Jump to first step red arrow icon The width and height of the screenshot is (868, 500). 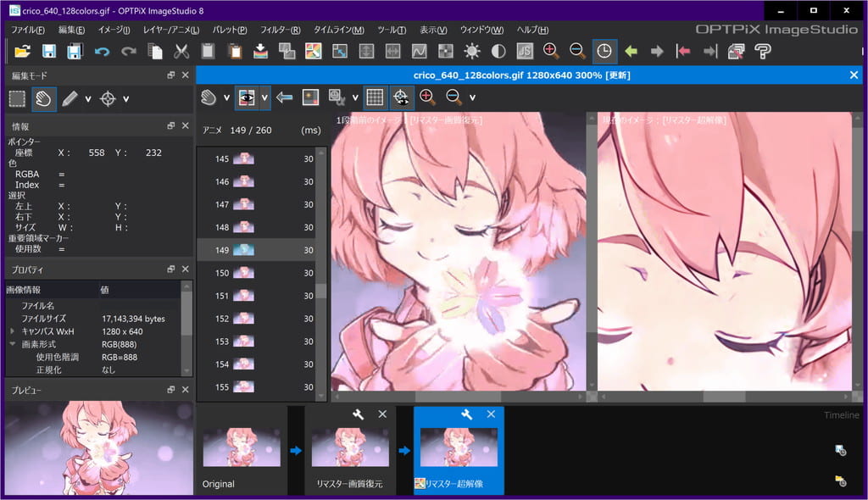pyautogui.click(x=683, y=52)
